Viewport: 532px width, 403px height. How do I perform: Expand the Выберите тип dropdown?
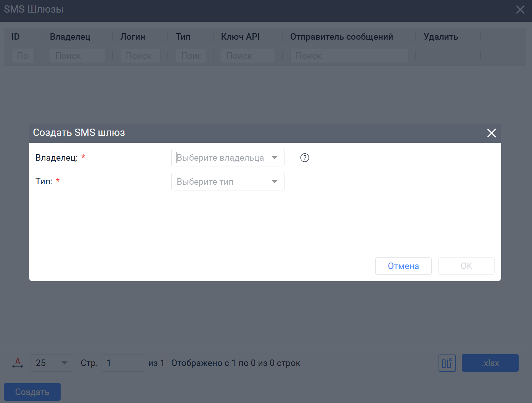(x=228, y=182)
